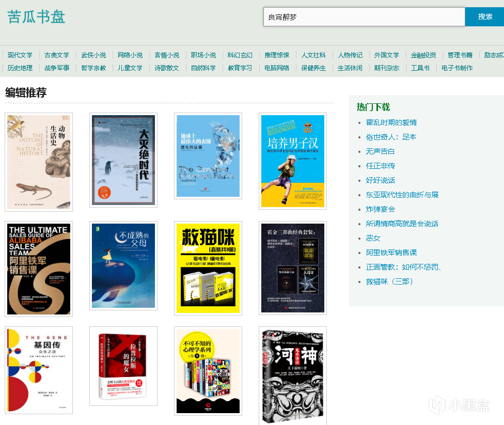Open the 职场小说 category

point(203,55)
